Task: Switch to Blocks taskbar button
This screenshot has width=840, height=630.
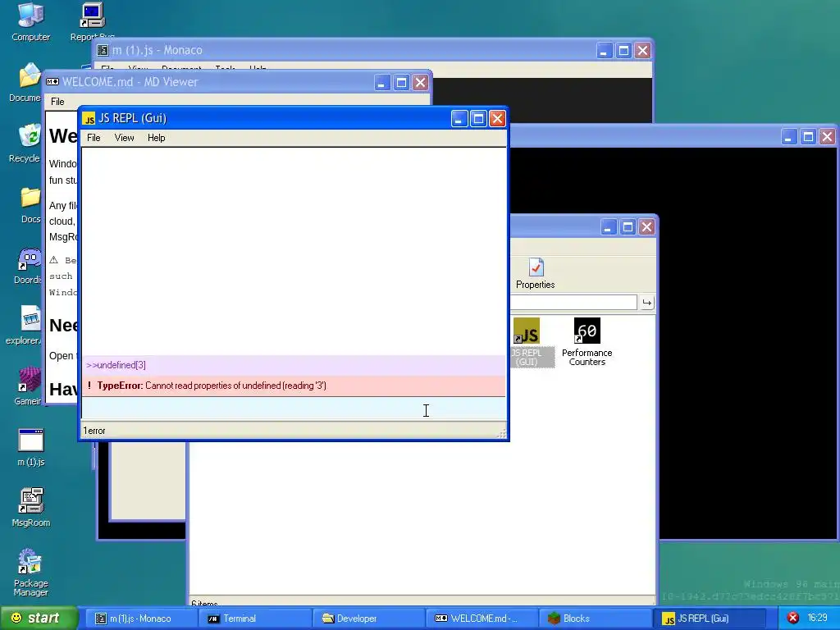Action: [x=596, y=619]
